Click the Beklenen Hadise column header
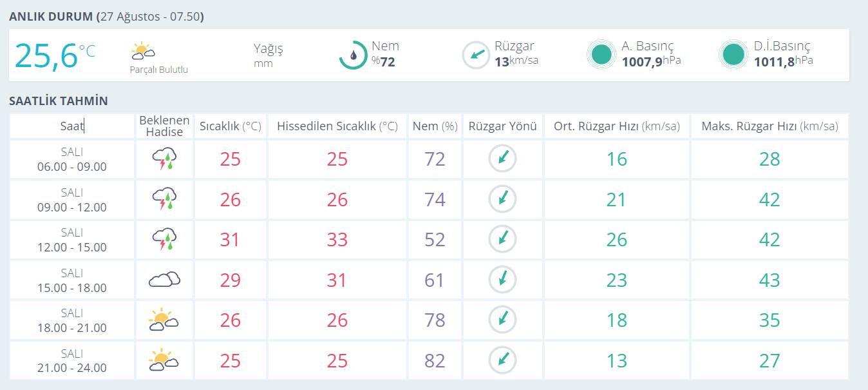Image resolution: width=868 pixels, height=390 pixels. click(165, 126)
